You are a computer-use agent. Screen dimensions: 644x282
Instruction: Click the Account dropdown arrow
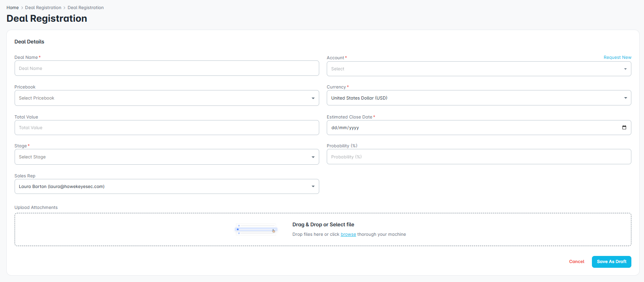coord(625,69)
